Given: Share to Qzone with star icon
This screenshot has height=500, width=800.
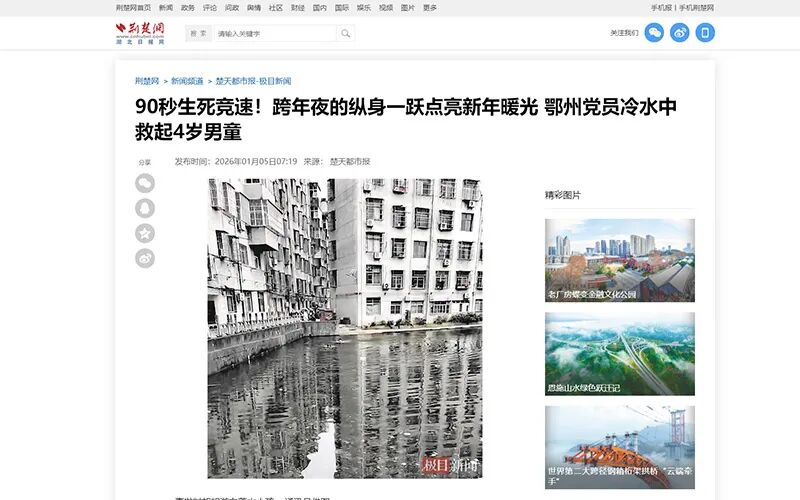Looking at the screenshot, I should [x=145, y=233].
